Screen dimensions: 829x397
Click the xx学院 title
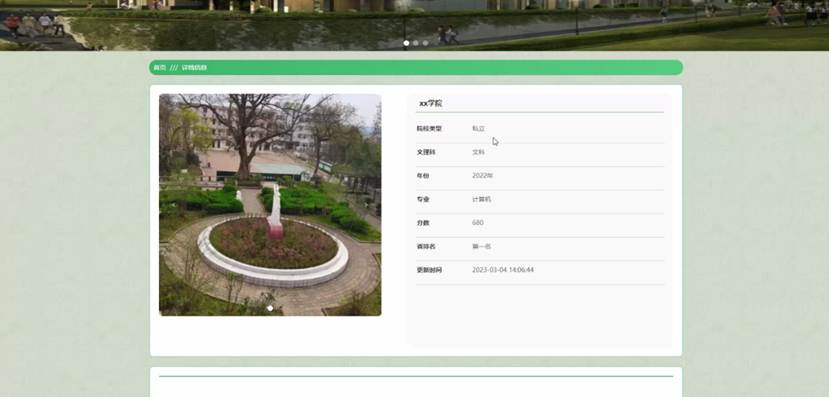430,104
